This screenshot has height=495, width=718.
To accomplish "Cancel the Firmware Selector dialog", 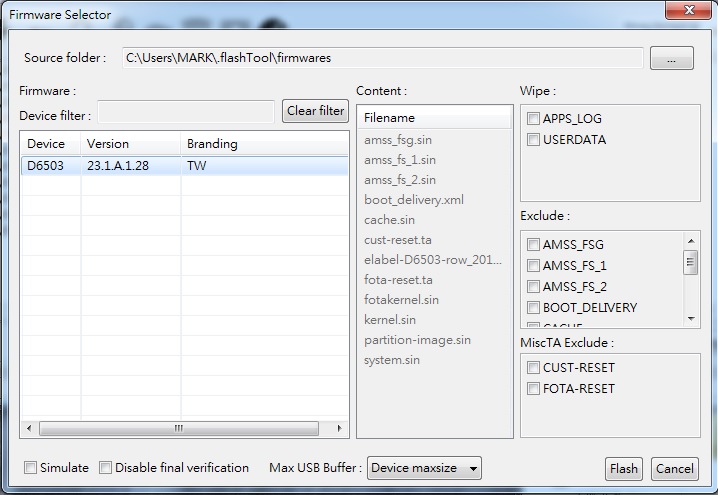I will [x=674, y=468].
